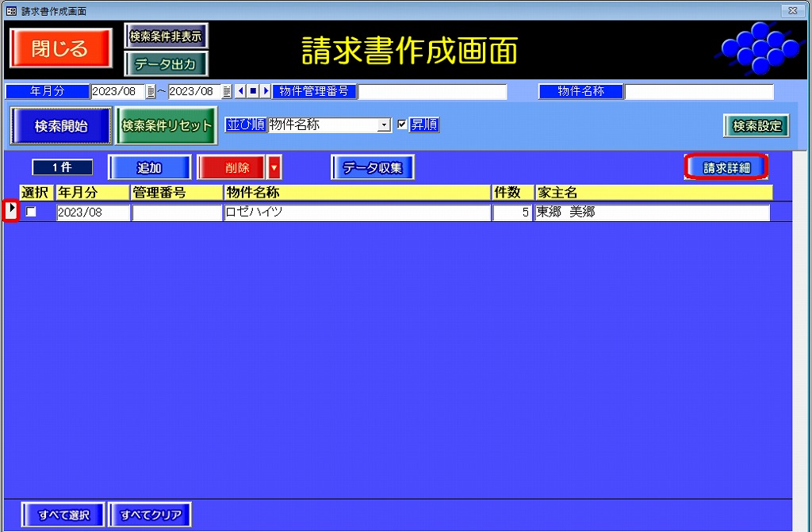Click the 物件管理番号 input field

(432, 92)
